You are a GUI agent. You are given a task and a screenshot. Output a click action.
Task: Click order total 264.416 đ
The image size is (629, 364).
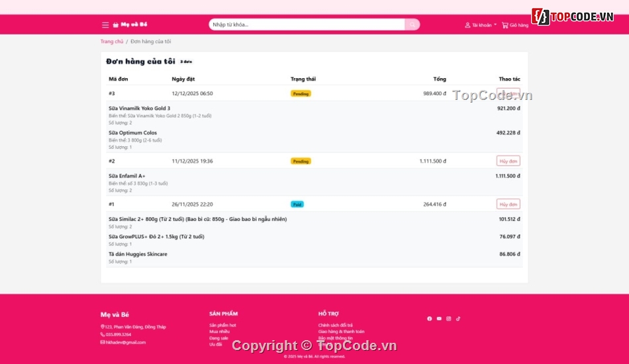click(x=434, y=204)
